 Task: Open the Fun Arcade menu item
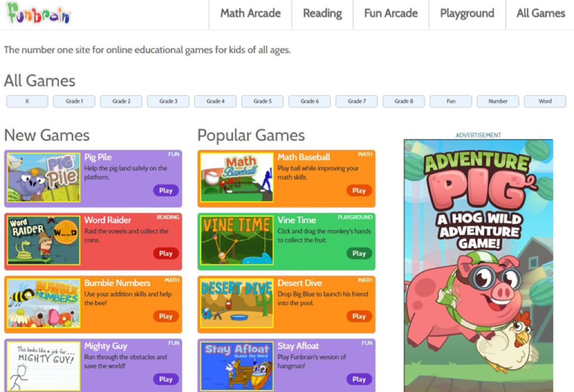[391, 13]
